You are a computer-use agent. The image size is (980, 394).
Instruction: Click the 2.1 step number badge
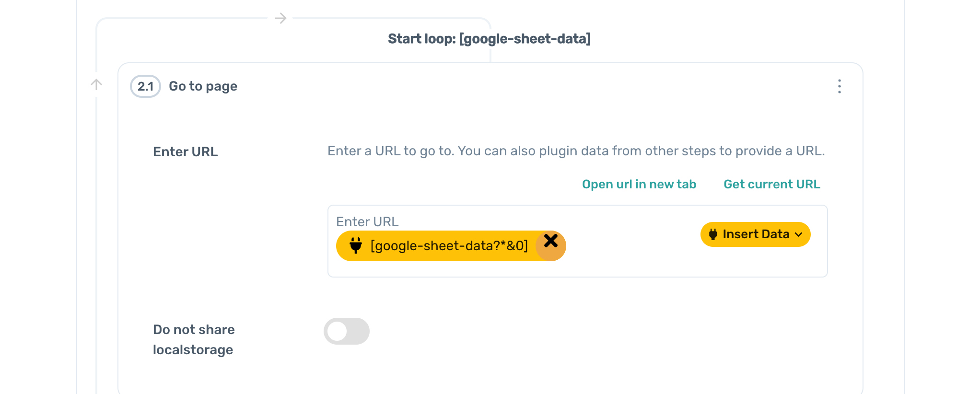click(x=145, y=86)
